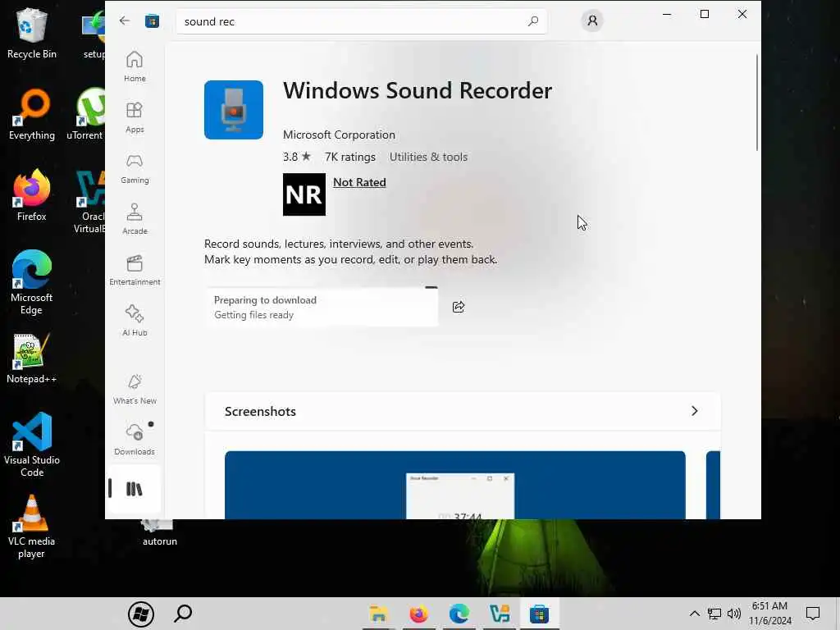Click the search magnifier in the search box

[532, 21]
